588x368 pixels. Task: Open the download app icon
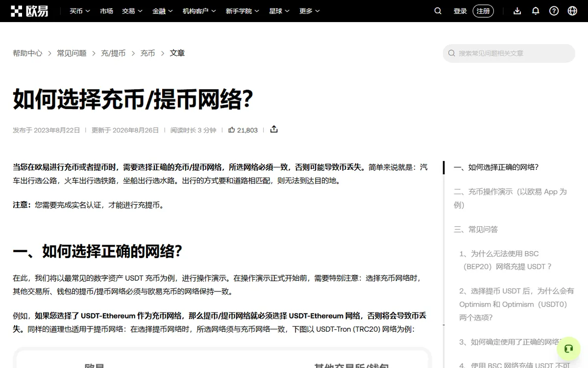coord(517,11)
